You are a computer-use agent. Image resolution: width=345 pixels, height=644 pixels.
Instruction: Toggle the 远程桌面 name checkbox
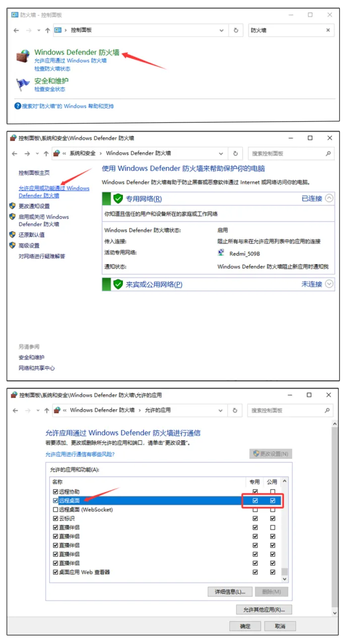coord(55,501)
